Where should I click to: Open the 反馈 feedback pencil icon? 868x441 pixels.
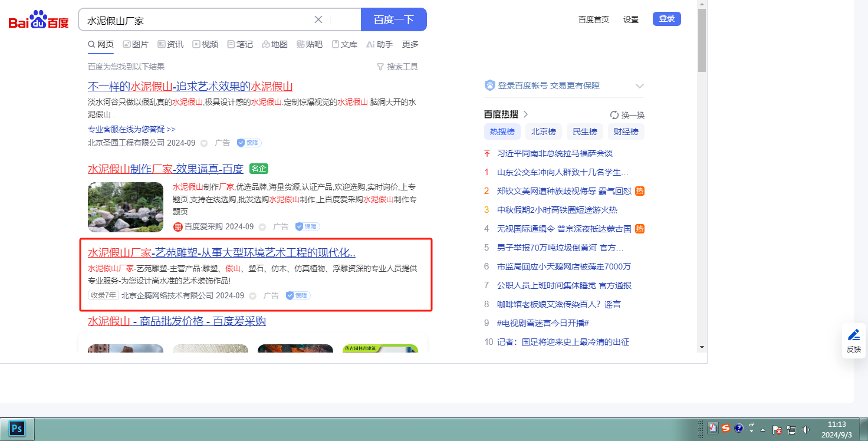(x=853, y=335)
